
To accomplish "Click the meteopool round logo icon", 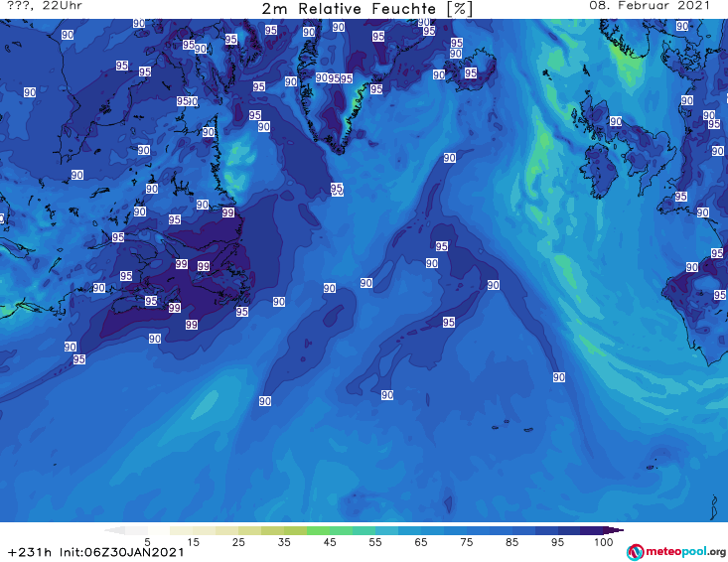I will coord(636,552).
